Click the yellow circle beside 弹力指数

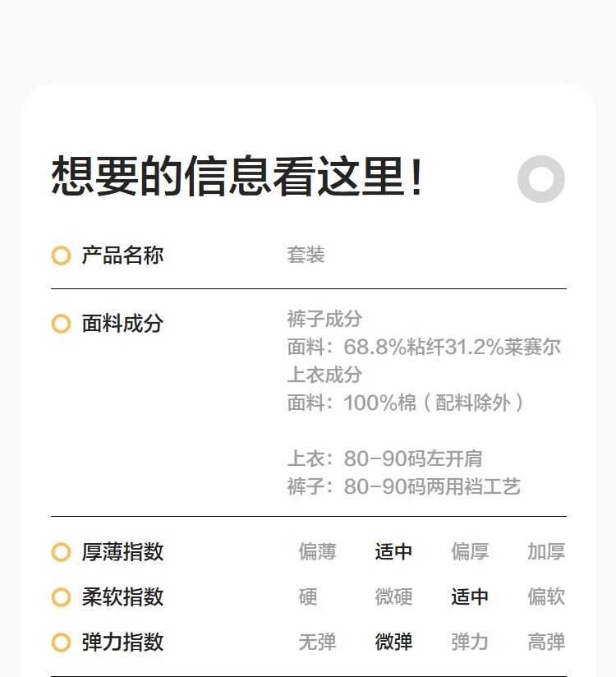click(61, 642)
